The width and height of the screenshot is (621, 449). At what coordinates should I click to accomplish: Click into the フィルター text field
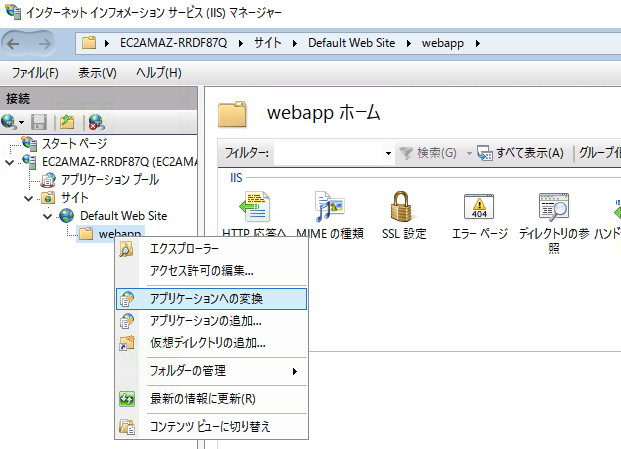tap(329, 153)
